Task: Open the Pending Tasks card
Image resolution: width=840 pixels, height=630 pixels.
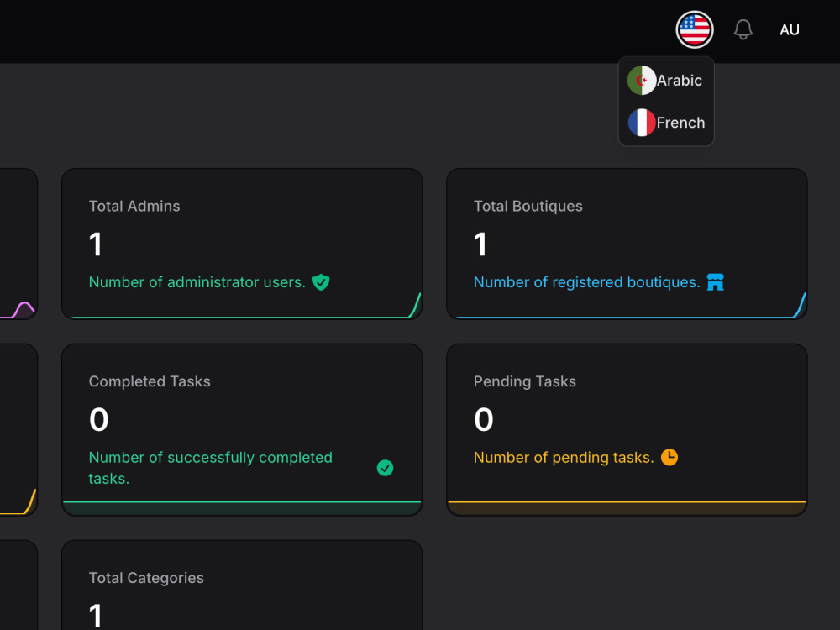Action: point(627,429)
